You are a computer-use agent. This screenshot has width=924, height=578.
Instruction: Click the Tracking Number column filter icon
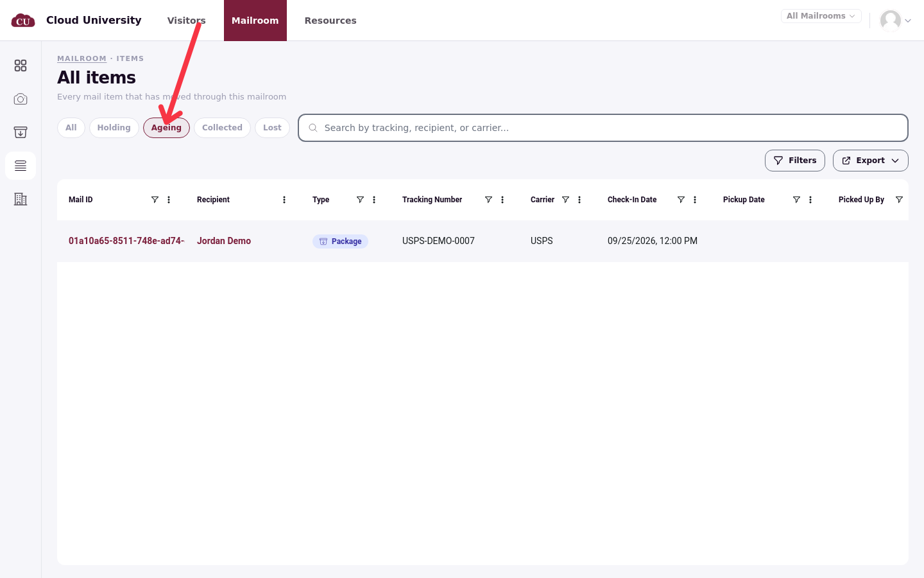pyautogui.click(x=488, y=200)
